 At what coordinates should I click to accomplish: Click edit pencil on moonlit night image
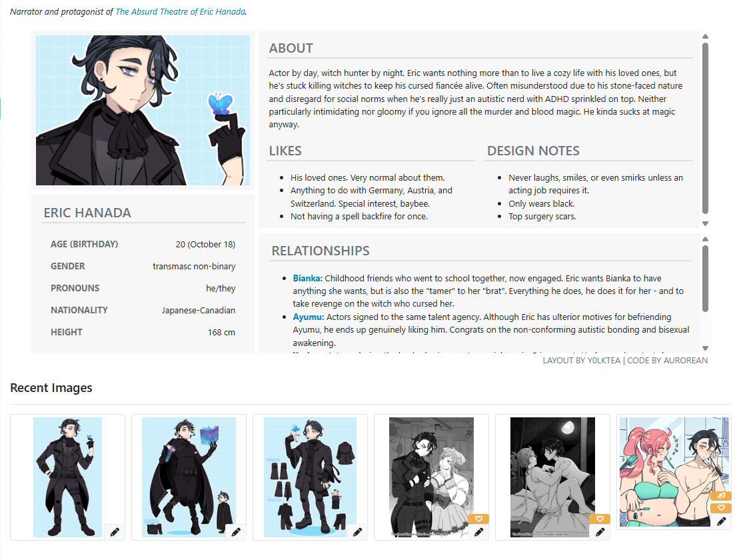click(x=600, y=532)
